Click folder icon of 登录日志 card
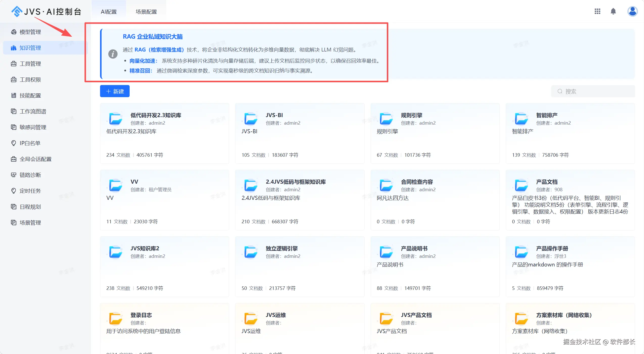 coord(116,319)
